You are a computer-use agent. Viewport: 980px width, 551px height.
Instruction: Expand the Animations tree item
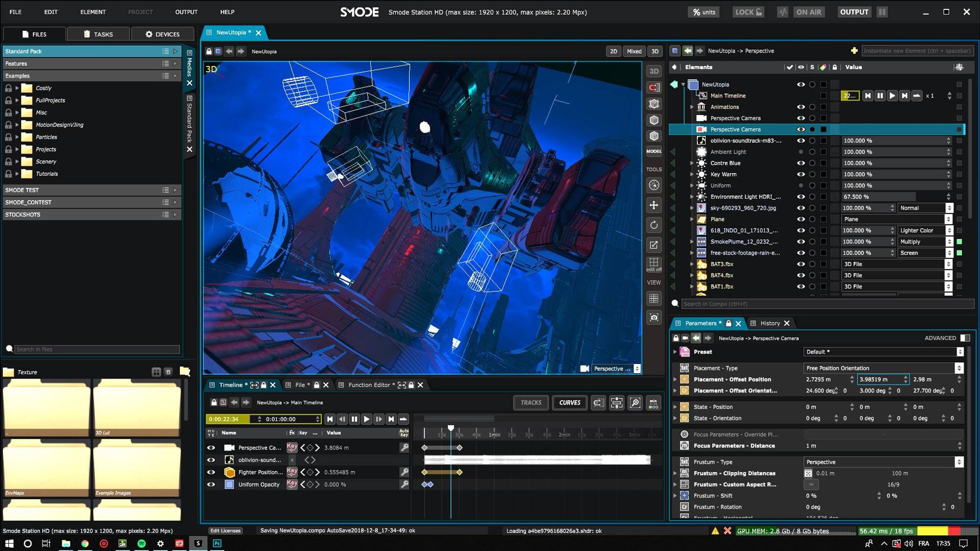[x=692, y=107]
